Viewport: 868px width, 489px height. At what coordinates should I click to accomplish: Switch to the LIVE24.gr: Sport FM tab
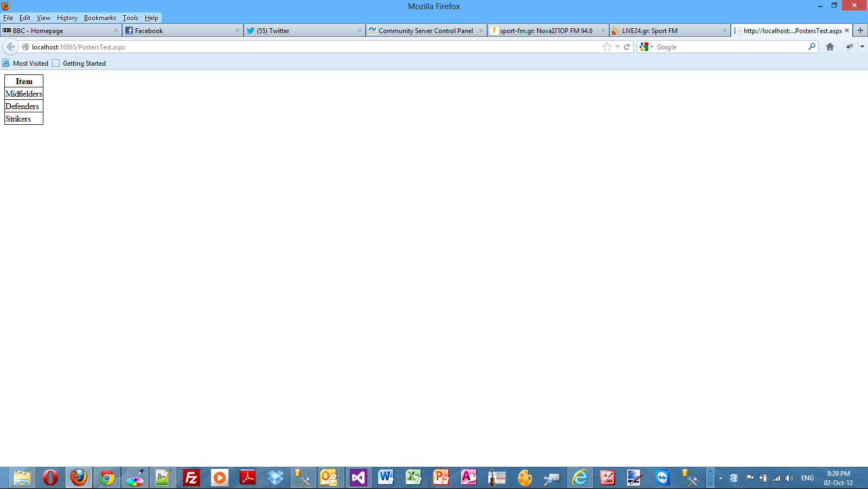tap(669, 30)
